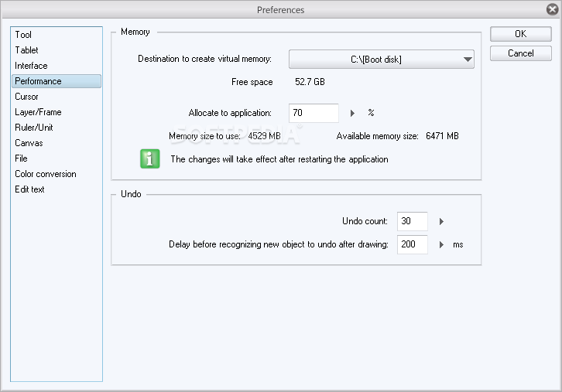Click the undo delay field showing 200
This screenshot has height=392, width=562.
tap(412, 244)
